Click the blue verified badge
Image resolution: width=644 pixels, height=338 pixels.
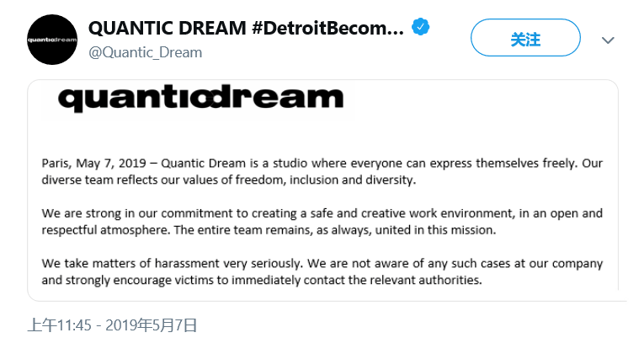[x=420, y=28]
